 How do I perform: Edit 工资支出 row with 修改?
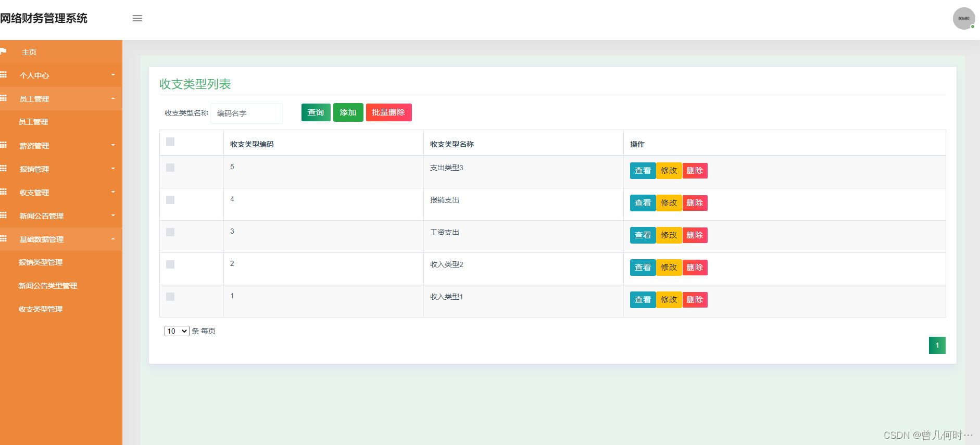click(x=669, y=235)
